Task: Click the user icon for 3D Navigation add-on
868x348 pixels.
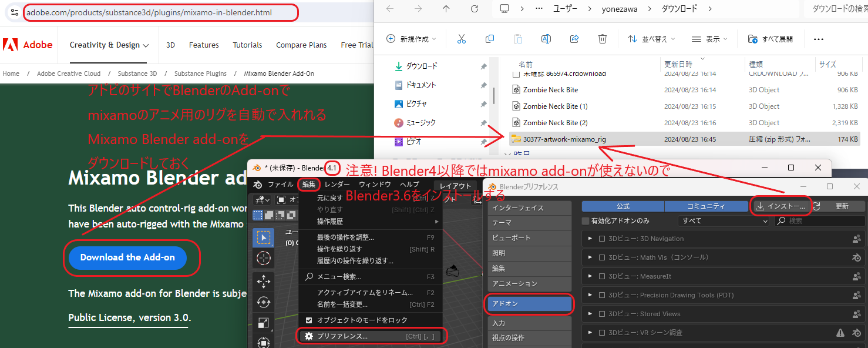Action: click(x=856, y=239)
